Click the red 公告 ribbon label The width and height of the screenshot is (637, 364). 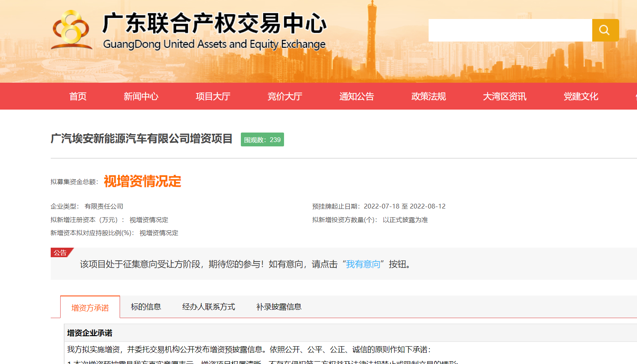(61, 253)
